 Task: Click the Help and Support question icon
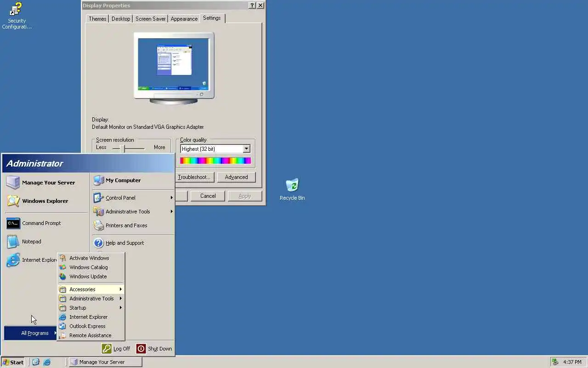98,243
